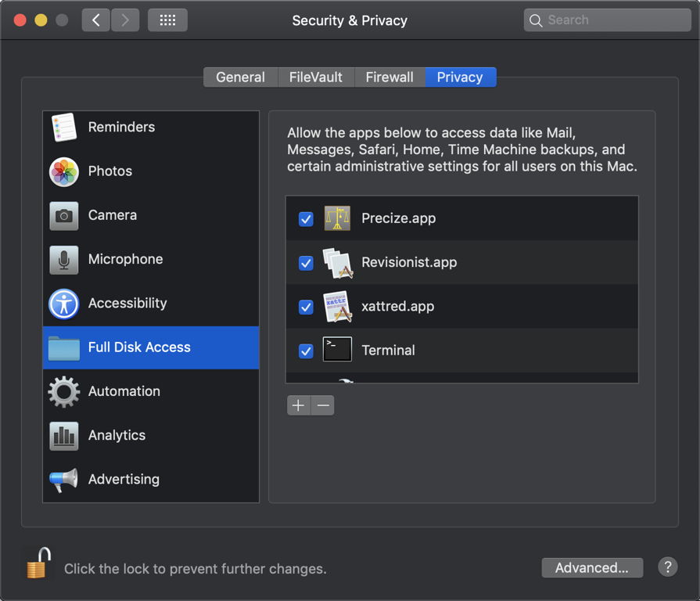Show all preferences with the grid button
This screenshot has width=700, height=601.
pos(167,20)
